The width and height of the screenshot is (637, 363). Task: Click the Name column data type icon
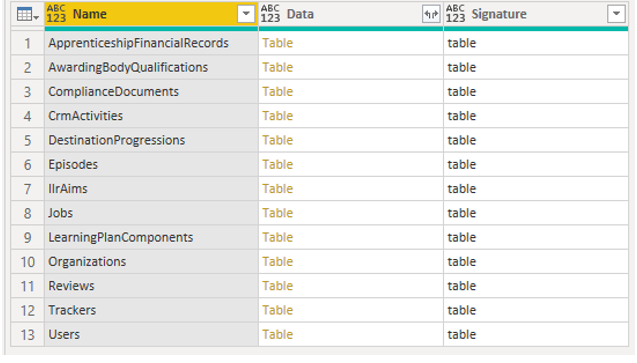[56, 14]
